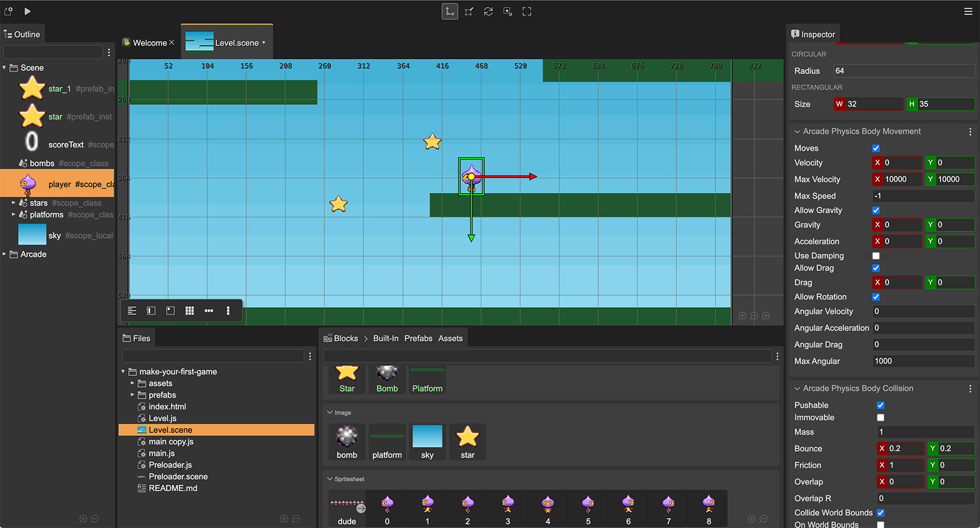Open Arcade Physics Body Movement section menu
980x528 pixels.
[970, 132]
